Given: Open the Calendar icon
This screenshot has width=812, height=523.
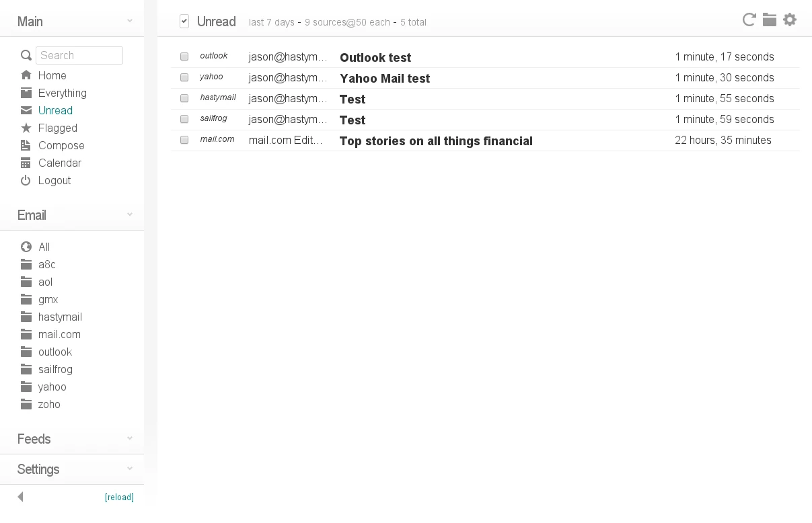Looking at the screenshot, I should click(x=26, y=163).
